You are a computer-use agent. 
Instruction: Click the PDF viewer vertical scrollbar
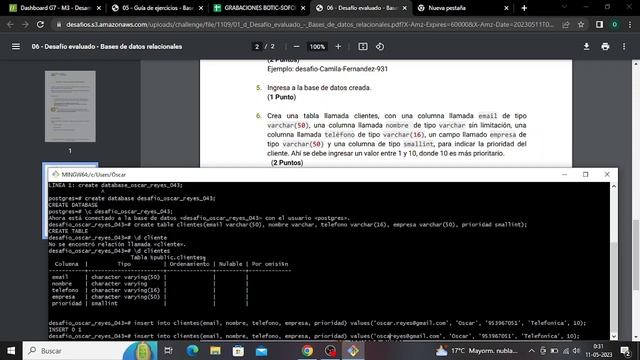[636, 255]
